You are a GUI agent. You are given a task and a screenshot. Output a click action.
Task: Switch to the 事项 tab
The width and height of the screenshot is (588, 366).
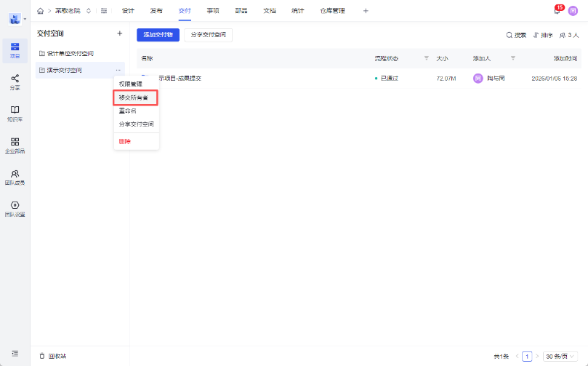[x=213, y=11]
